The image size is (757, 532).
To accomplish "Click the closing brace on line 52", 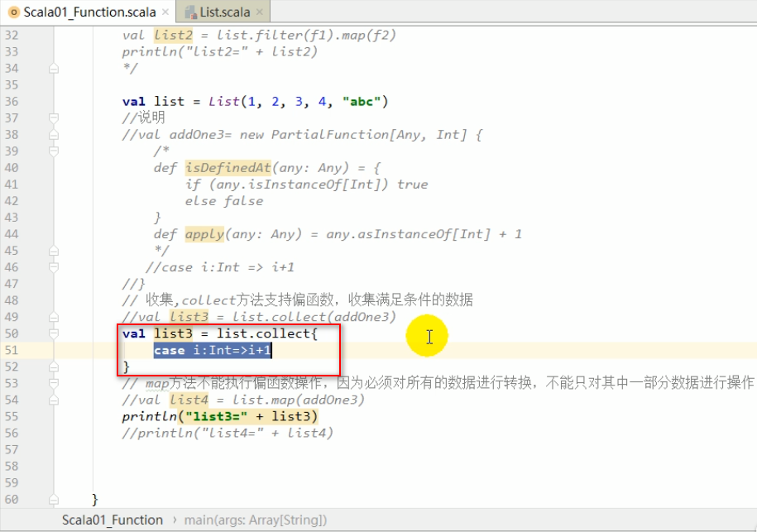I will tap(126, 367).
